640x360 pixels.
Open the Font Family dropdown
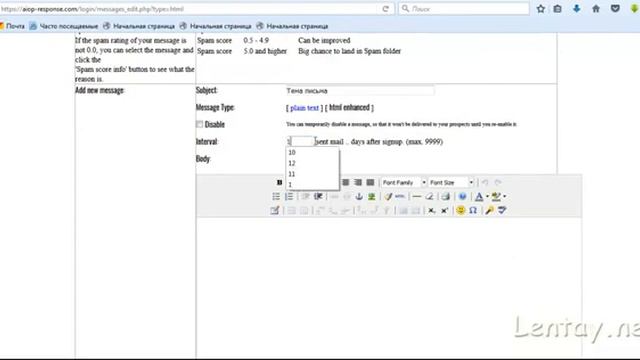pyautogui.click(x=403, y=182)
